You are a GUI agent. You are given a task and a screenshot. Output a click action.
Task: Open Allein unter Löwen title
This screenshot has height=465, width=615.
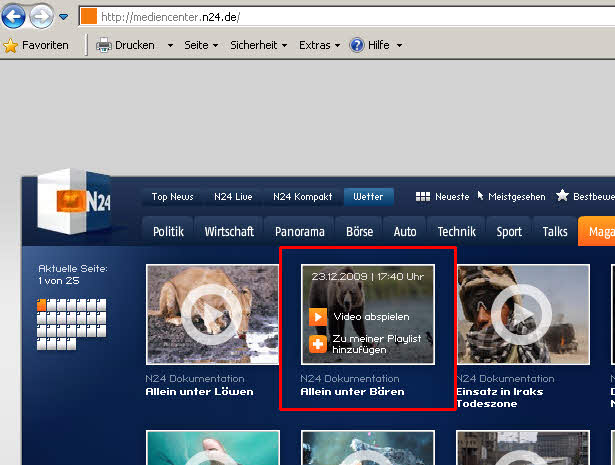coord(199,392)
